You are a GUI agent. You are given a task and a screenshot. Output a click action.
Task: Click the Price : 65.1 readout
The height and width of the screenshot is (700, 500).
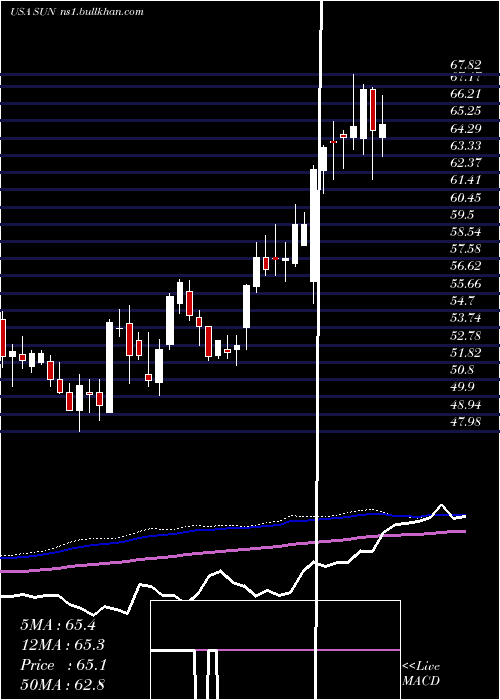[x=63, y=665]
